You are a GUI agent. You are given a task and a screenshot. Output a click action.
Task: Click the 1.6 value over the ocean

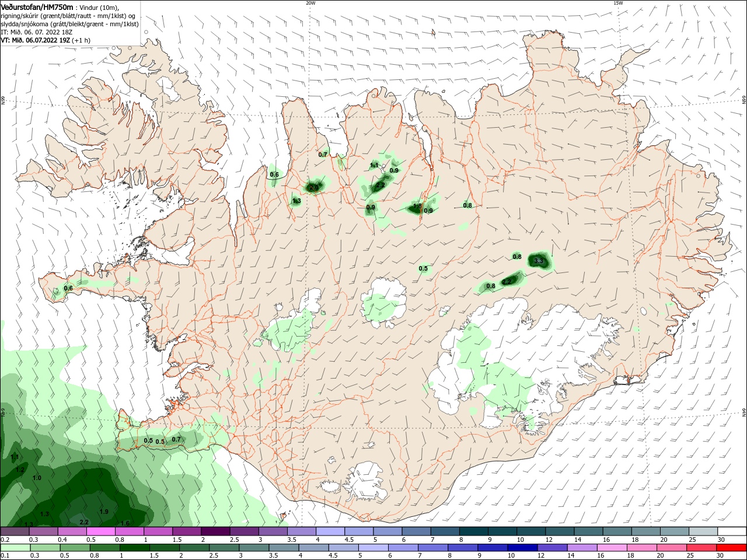(x=124, y=523)
